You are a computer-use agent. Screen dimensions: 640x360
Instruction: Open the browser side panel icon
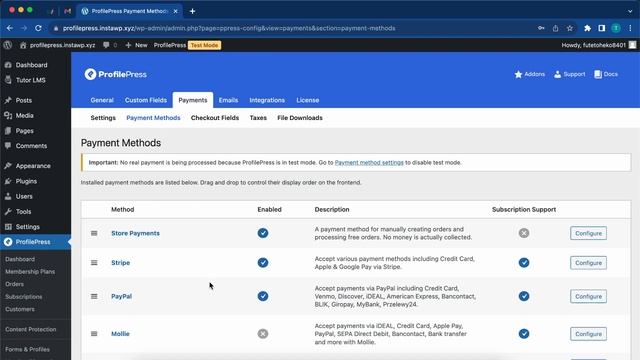(x=602, y=28)
